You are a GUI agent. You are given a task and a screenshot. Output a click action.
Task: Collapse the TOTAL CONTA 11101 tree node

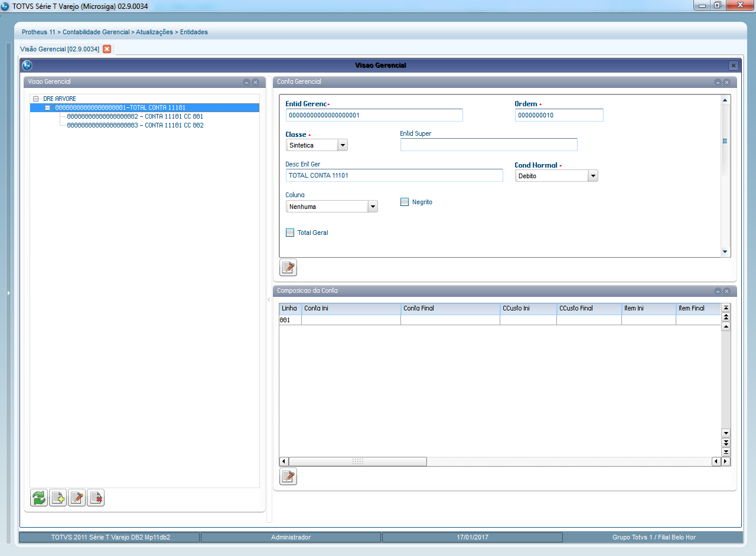coord(48,108)
